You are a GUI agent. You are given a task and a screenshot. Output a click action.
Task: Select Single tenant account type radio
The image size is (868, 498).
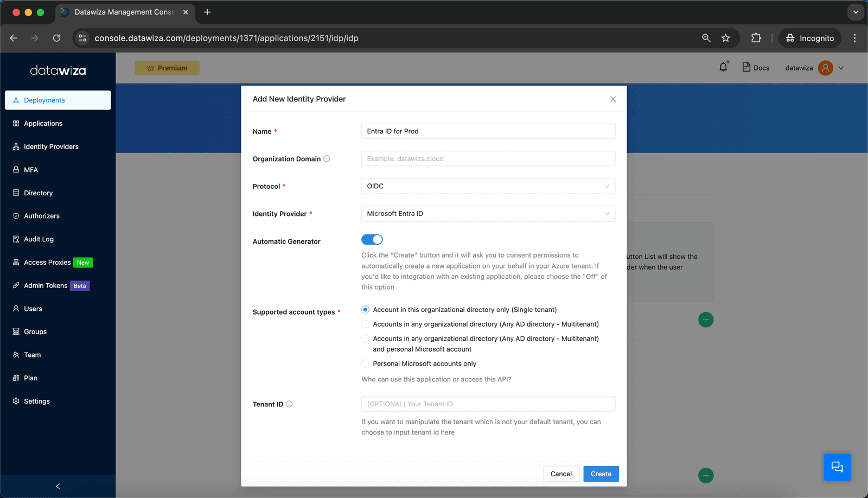[x=365, y=310]
